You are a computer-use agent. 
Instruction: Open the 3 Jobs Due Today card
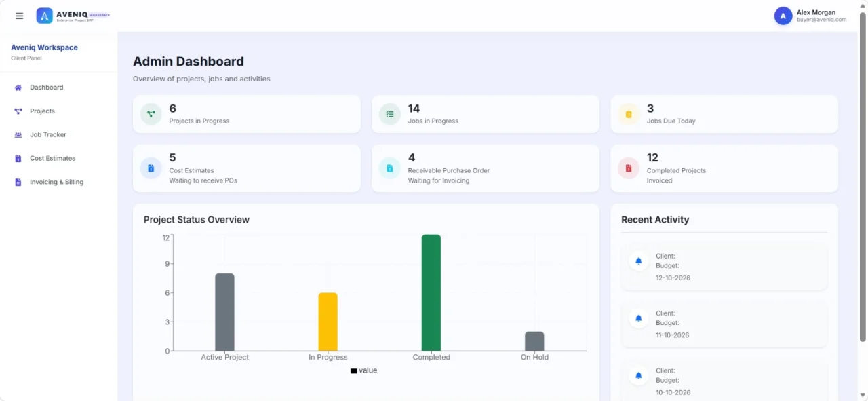[724, 114]
